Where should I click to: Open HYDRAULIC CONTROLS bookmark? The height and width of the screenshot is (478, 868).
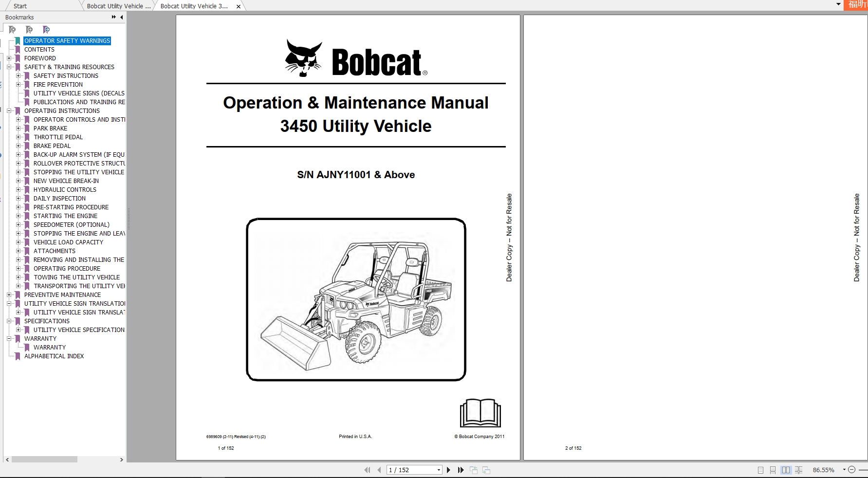click(65, 190)
